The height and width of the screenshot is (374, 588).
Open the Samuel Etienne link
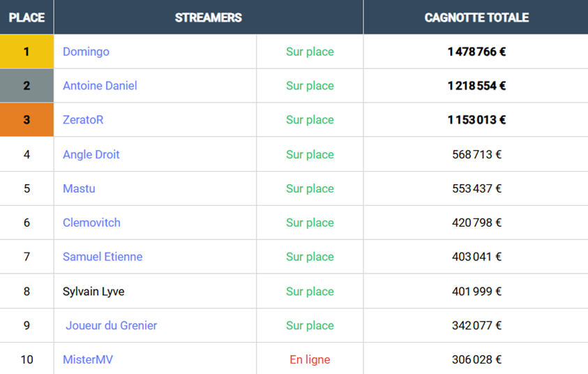coord(103,257)
